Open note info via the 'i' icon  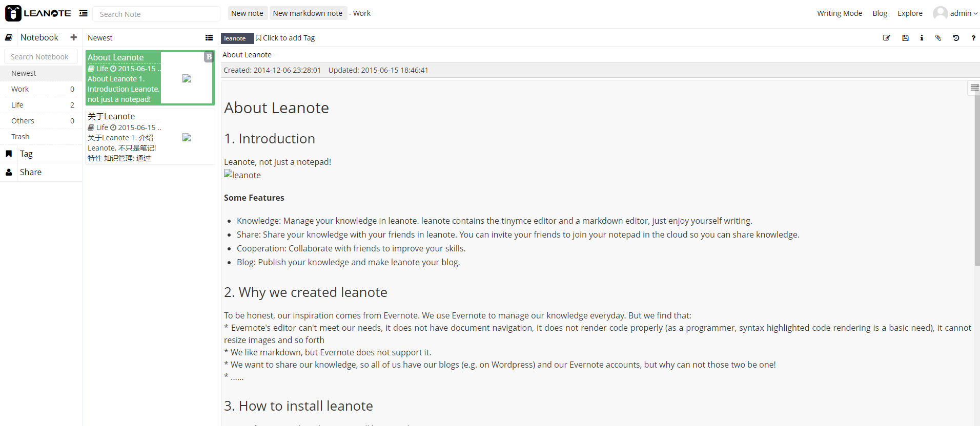pyautogui.click(x=922, y=38)
